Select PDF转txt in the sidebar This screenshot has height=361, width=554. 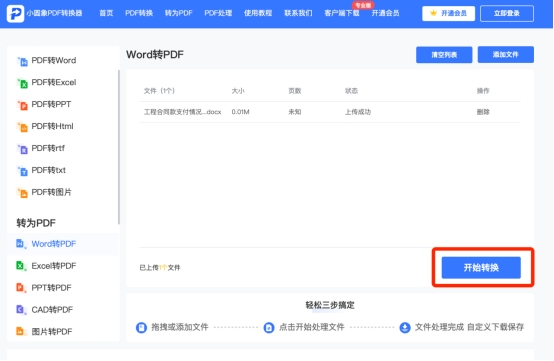coord(48,170)
